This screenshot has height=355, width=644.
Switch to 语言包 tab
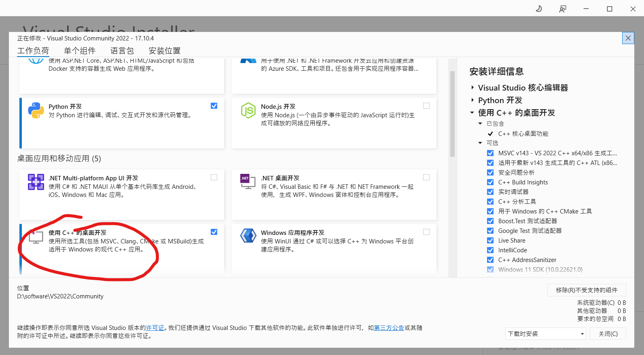122,51
